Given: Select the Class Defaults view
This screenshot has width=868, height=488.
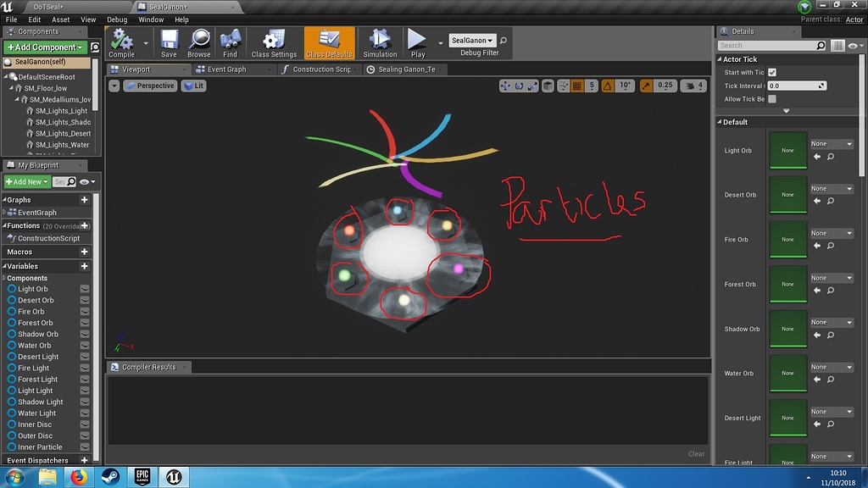Looking at the screenshot, I should point(328,42).
